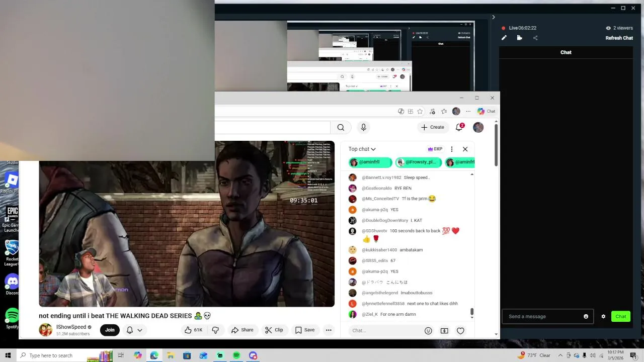Select the Chat tab in streaming panel
The width and height of the screenshot is (644, 362).
pyautogui.click(x=566, y=52)
